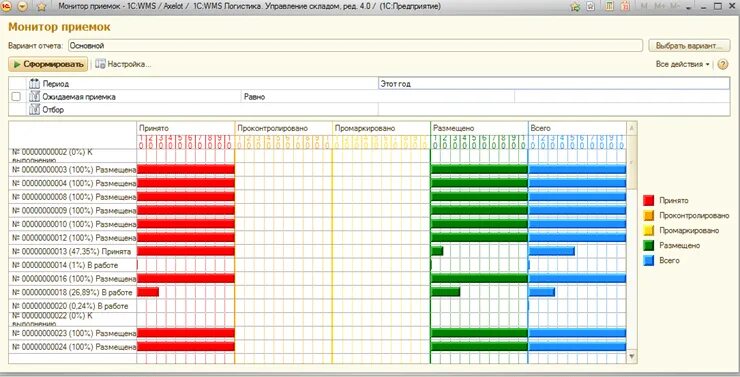Select row № 00000000009 (100%) Размещена
Screen dimensions: 740x377
(x=74, y=210)
